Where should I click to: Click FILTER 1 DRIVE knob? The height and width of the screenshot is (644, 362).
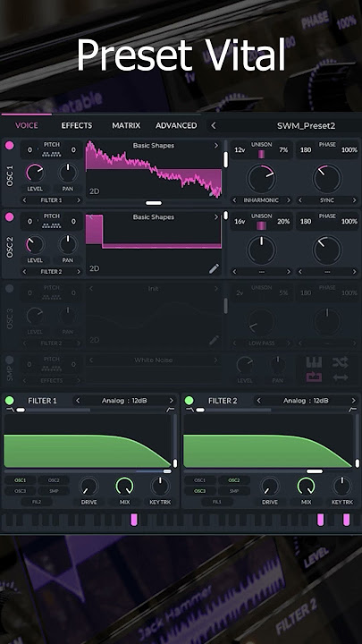coord(88,486)
